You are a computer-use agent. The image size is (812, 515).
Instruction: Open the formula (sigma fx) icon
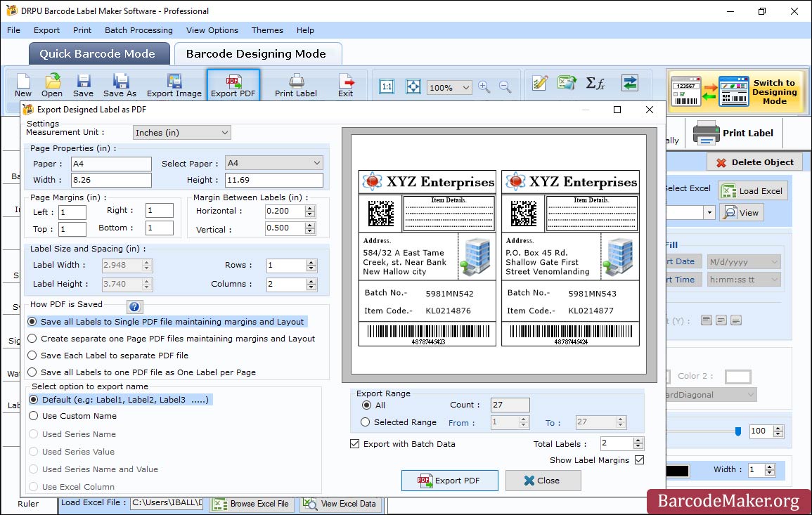tap(595, 83)
